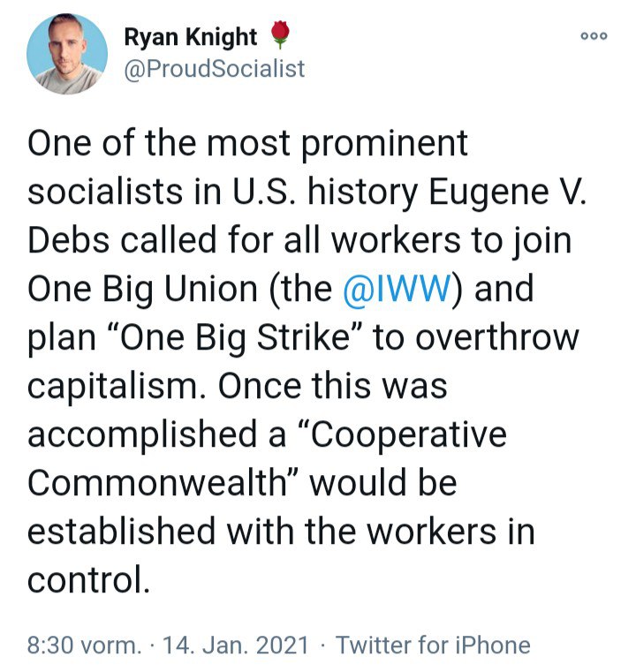Open the Ryan Knight display name link

tap(191, 37)
